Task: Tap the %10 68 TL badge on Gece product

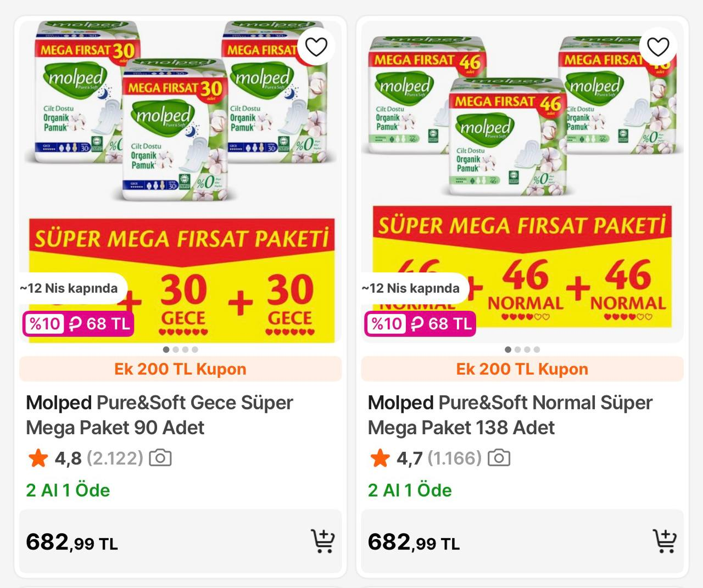Action: click(x=78, y=324)
